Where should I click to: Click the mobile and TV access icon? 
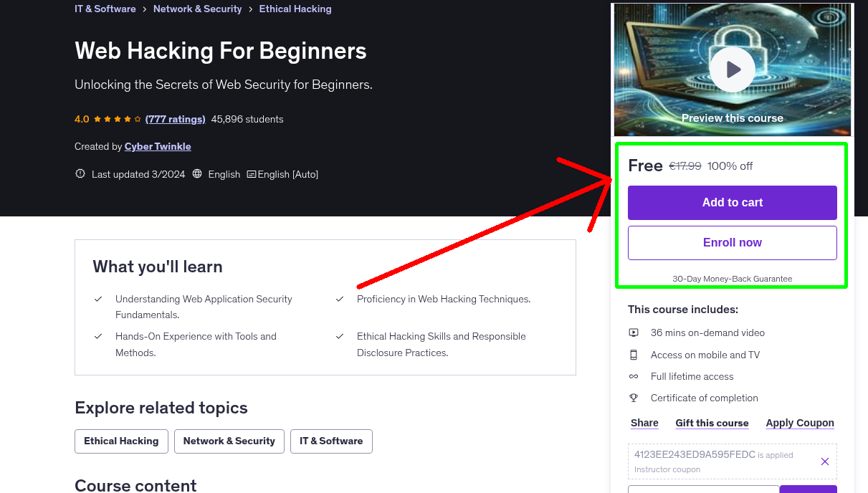tap(634, 354)
